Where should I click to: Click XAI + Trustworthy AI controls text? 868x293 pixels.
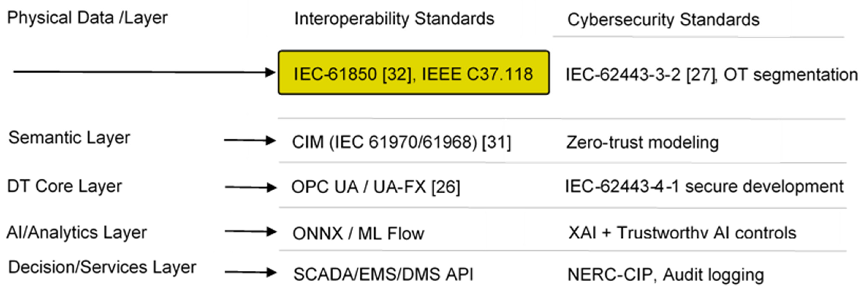coord(682,233)
